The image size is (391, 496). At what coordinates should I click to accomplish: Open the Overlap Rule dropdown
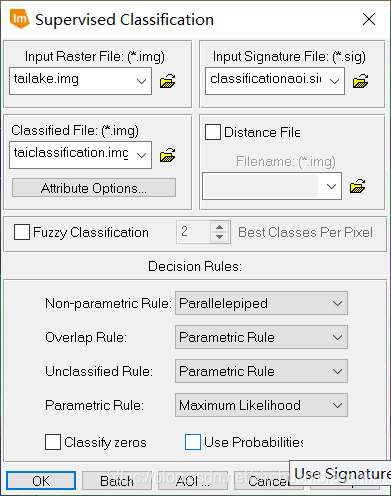(261, 337)
